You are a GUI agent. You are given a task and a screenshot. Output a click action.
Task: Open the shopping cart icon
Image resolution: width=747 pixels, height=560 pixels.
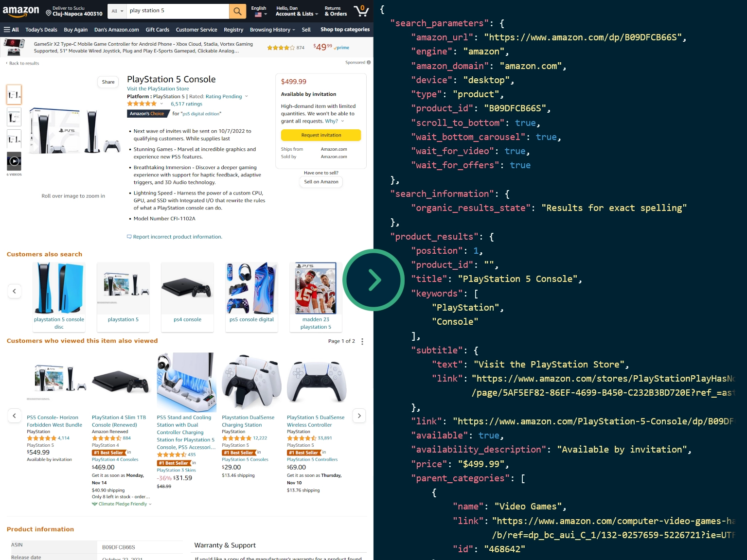361,11
